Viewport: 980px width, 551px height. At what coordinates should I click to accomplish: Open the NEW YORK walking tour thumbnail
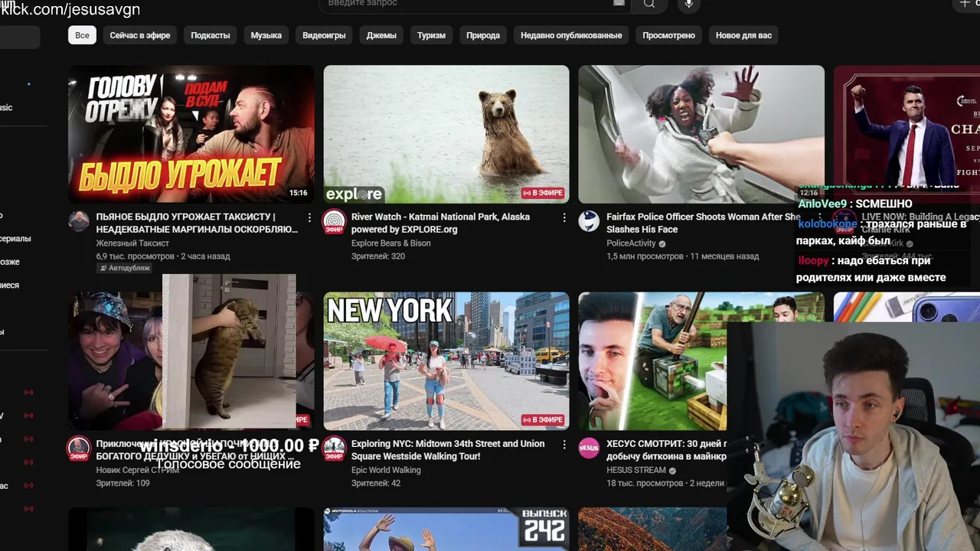(446, 360)
